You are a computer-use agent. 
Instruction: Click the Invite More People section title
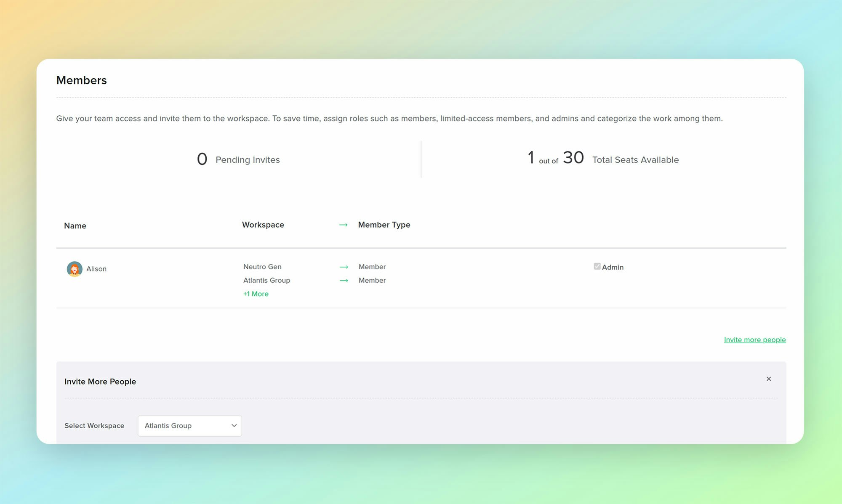click(x=100, y=382)
